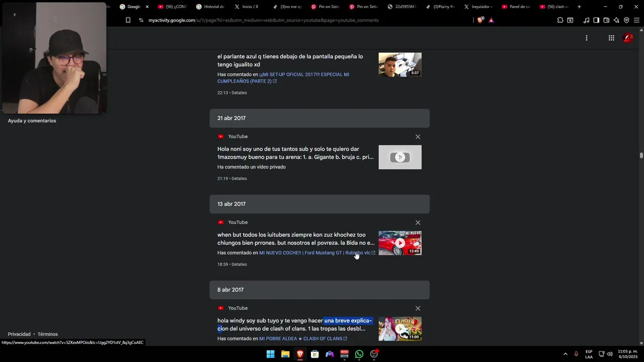Image resolution: width=644 pixels, height=362 pixels.
Task: Delete the 13 abr 2017 activity item
Action: point(418,223)
